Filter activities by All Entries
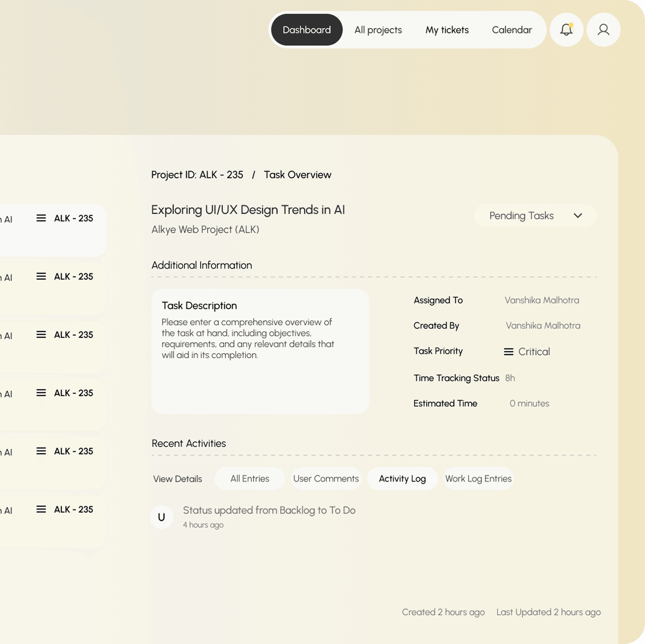The width and height of the screenshot is (645, 644). [x=250, y=478]
